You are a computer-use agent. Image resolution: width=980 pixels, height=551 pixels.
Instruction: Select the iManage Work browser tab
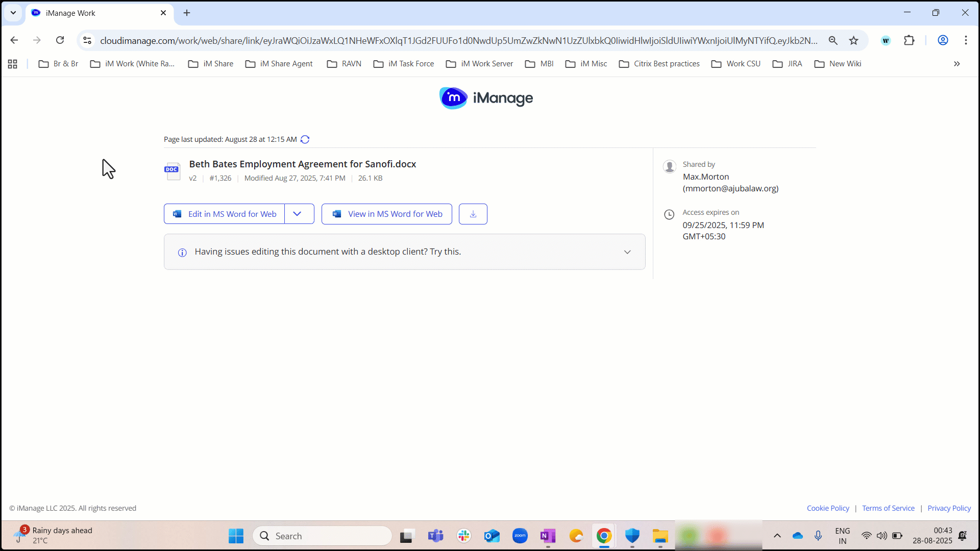(82, 13)
